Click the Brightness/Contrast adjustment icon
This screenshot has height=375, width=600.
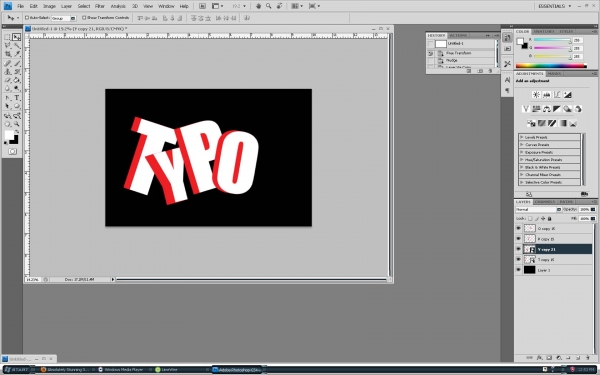click(x=536, y=95)
